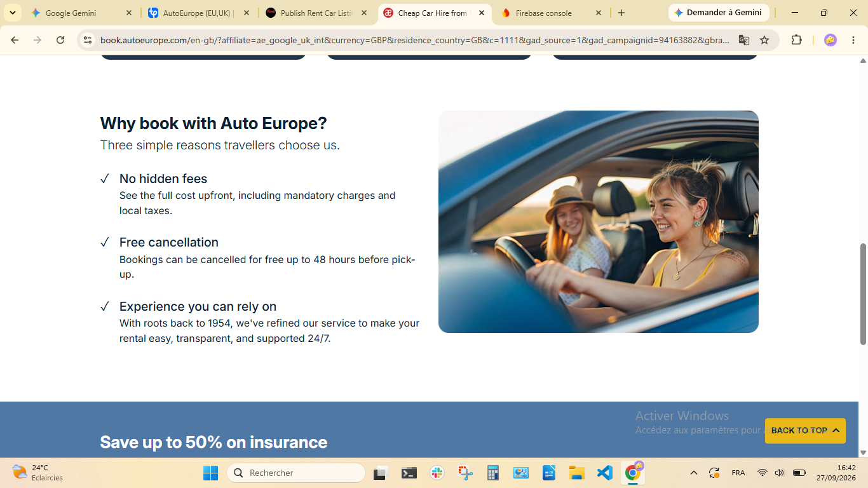Viewport: 868px width, 488px height.
Task: Click the Chrome taskbar icon
Action: click(633, 473)
